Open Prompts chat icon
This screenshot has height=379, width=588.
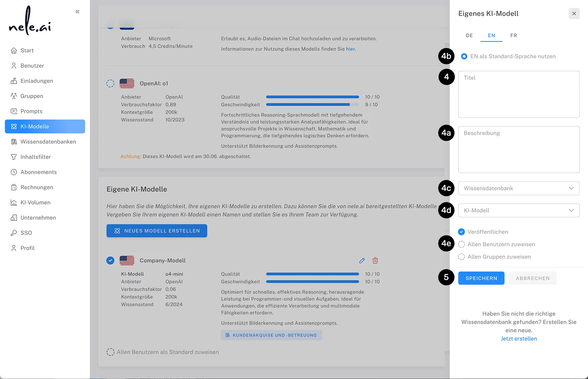pos(14,111)
